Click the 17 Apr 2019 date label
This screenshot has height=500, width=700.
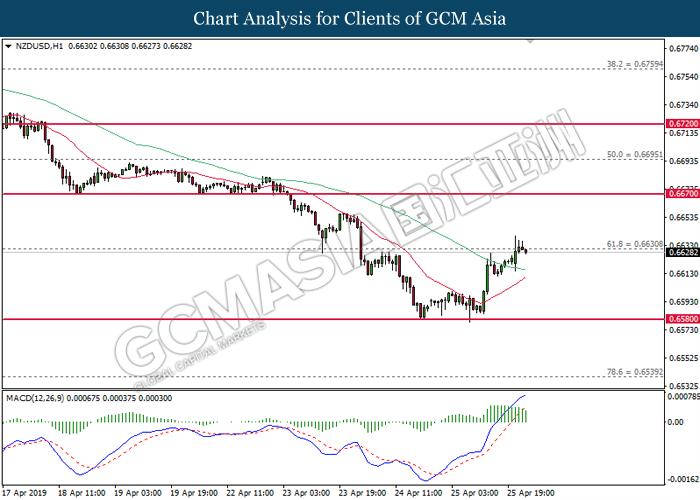pos(27,493)
